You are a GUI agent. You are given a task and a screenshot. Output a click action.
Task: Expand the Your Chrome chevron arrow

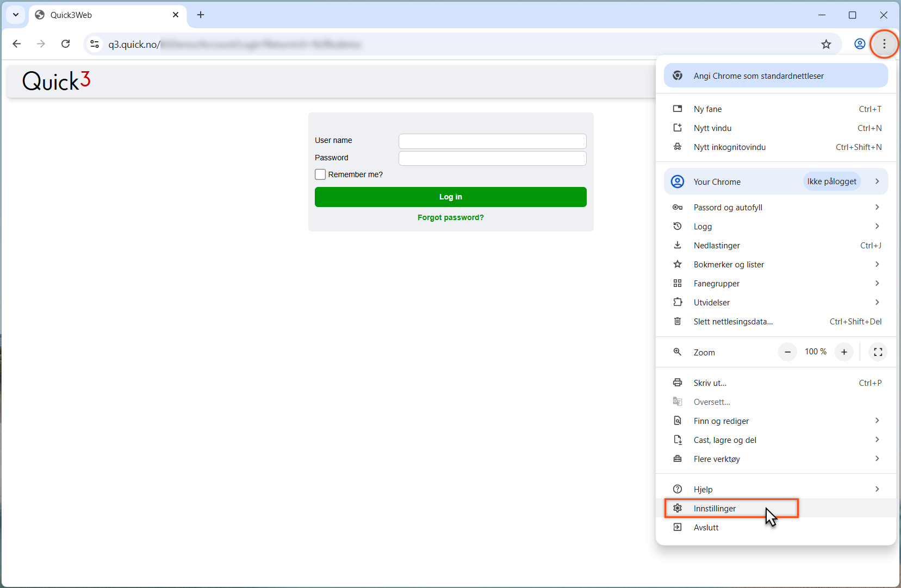point(877,182)
